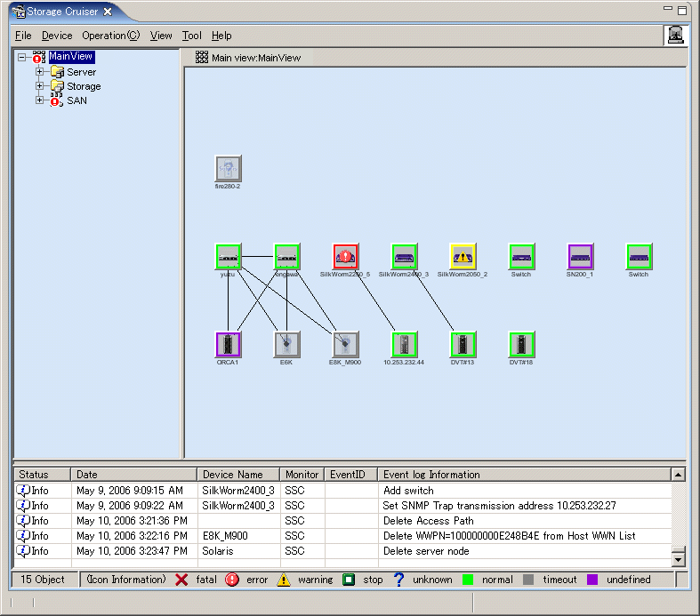700x616 pixels.
Task: Sort event log by Date column
Action: pos(134,474)
